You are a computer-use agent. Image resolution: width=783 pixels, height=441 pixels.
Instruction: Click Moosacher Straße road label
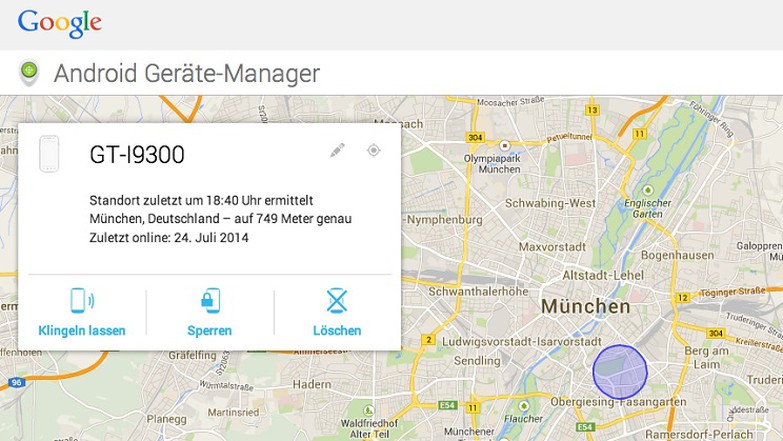click(x=510, y=101)
